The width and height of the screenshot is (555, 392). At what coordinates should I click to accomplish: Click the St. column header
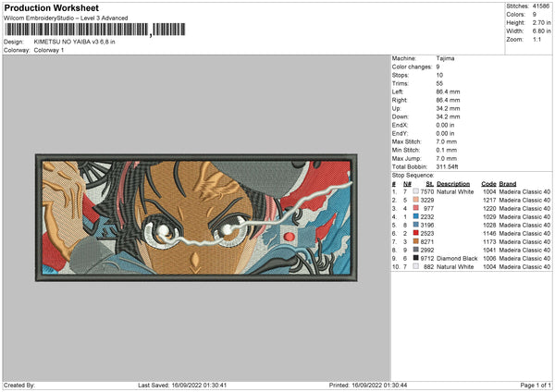click(x=430, y=184)
